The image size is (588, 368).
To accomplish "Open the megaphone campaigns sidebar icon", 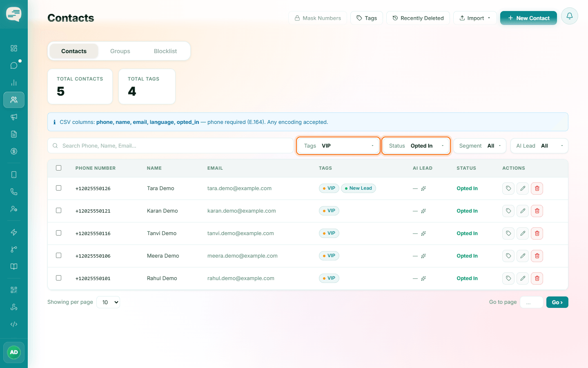I will coord(14,117).
